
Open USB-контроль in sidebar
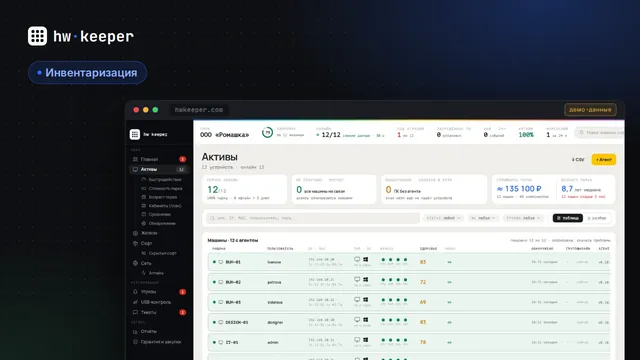tap(156, 302)
